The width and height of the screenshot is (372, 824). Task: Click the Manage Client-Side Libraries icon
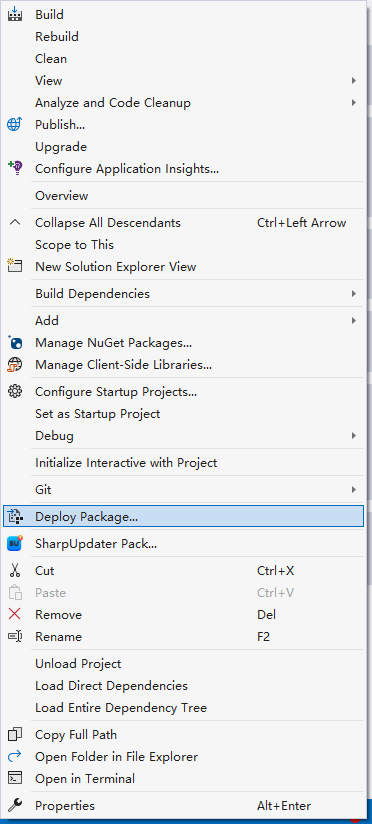click(15, 365)
